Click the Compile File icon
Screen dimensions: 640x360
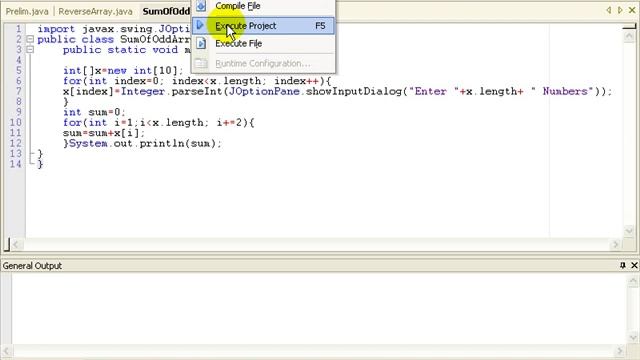click(201, 6)
